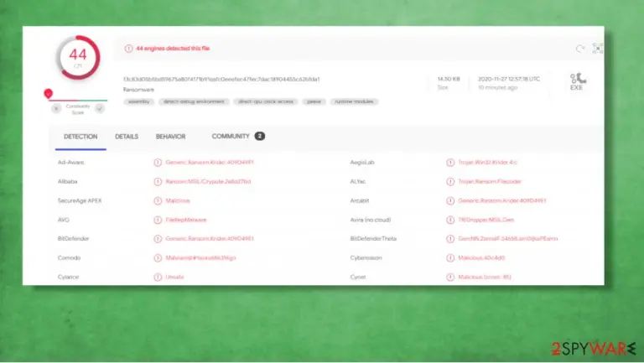Click the peexe tag
The height and width of the screenshot is (363, 644).
314,101
